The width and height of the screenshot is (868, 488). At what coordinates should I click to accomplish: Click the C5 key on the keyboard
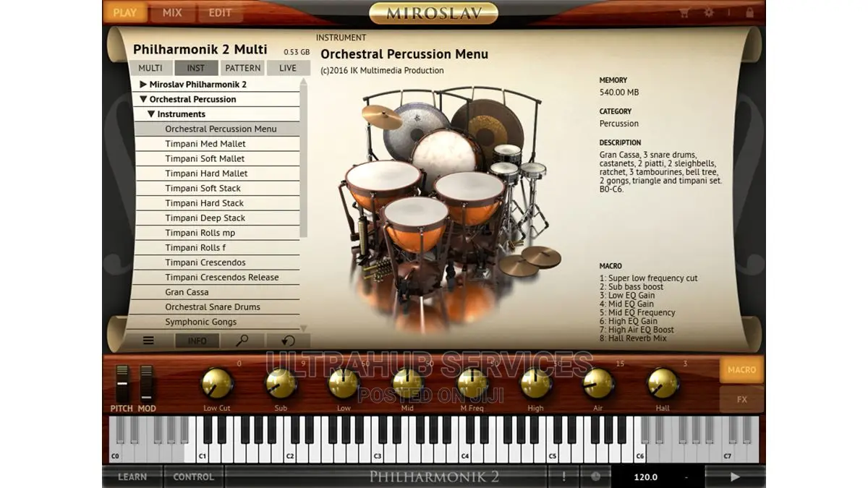553,454
